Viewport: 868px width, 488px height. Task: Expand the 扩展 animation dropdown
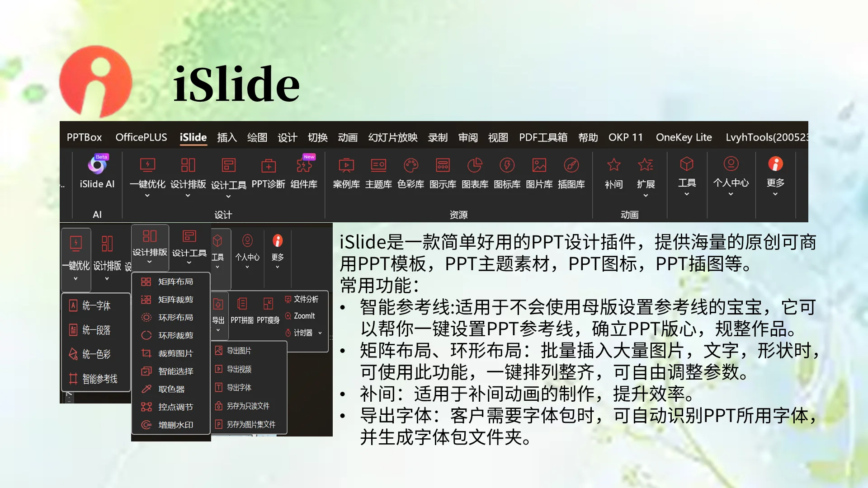click(x=646, y=195)
